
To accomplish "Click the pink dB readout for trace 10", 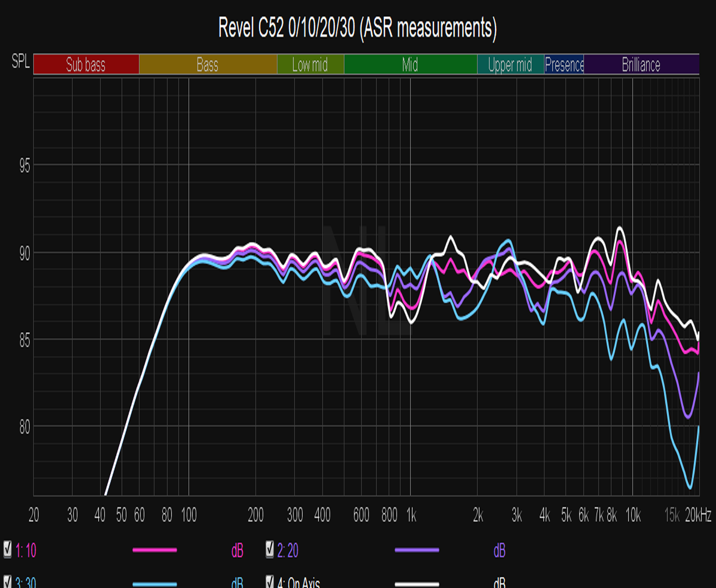I will coord(237,551).
